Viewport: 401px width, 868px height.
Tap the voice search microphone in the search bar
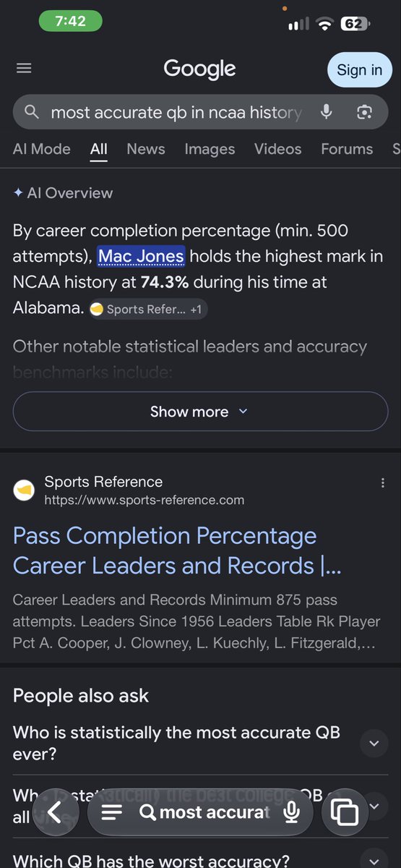coord(327,112)
